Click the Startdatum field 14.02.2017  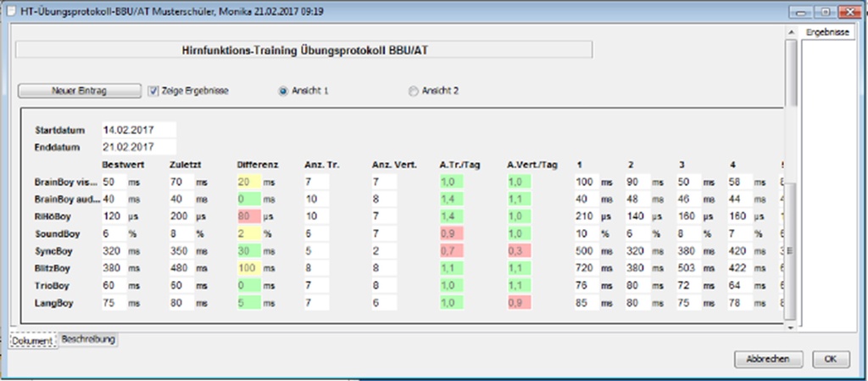point(138,130)
